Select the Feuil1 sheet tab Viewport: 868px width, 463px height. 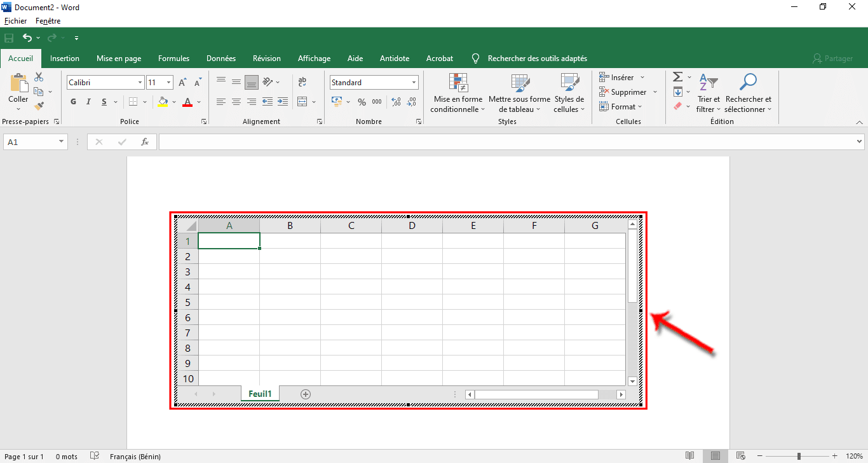pyautogui.click(x=260, y=394)
